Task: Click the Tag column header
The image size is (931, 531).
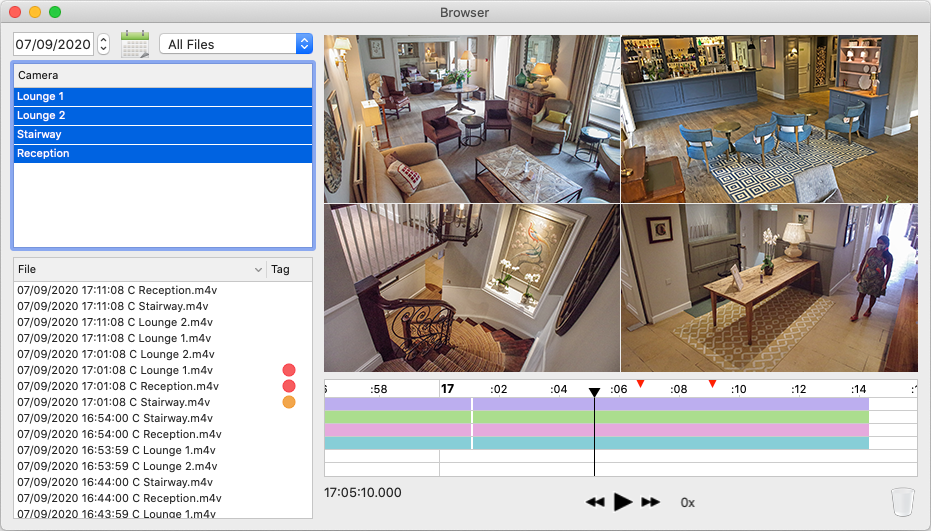Action: [x=289, y=270]
